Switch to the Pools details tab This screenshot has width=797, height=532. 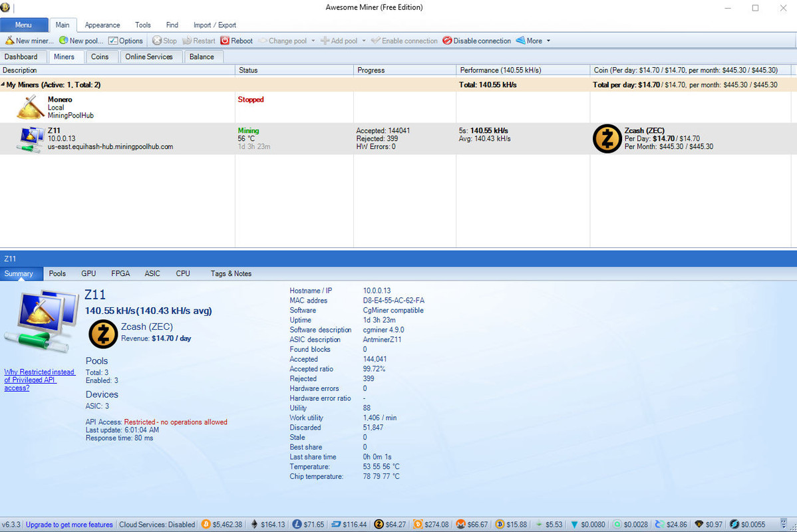57,273
